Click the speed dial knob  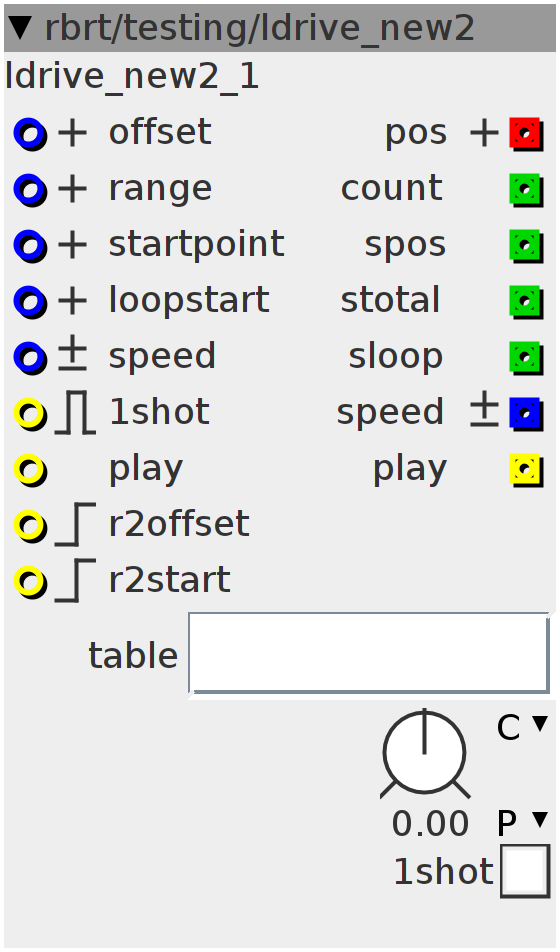(425, 753)
